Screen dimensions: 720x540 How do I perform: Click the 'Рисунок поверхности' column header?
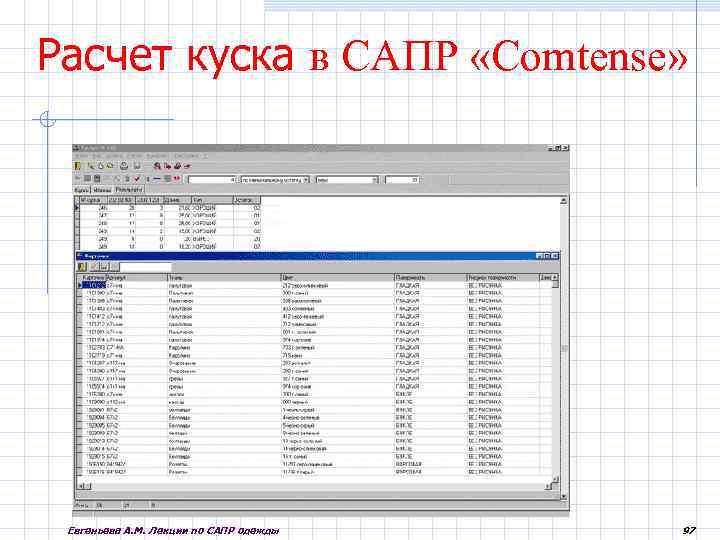[x=503, y=277]
